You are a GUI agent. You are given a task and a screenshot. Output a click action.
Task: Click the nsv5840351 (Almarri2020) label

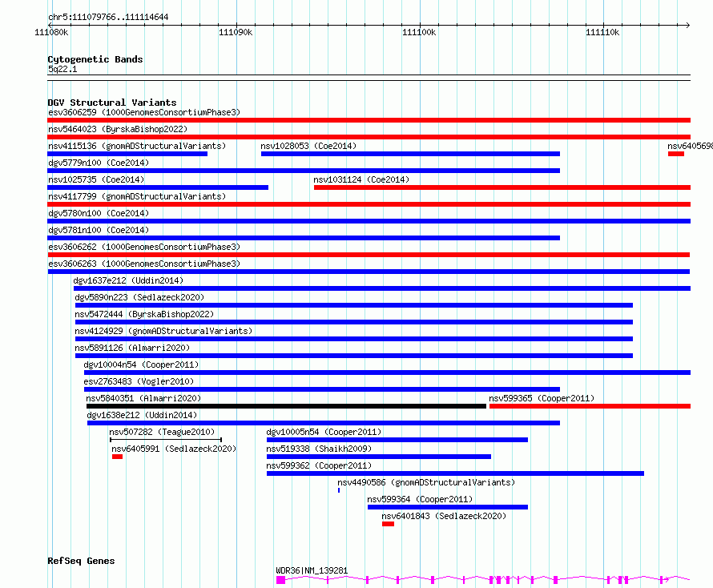143,398
